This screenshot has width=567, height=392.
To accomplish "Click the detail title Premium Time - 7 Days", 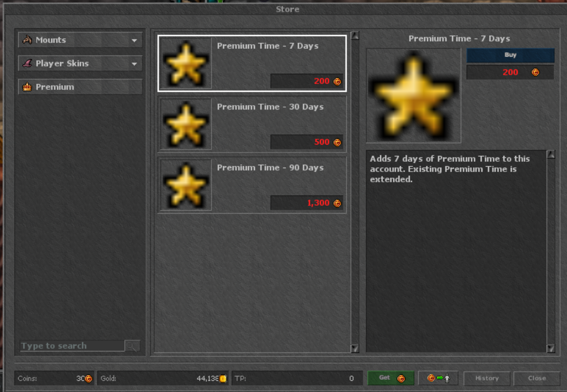I will click(459, 39).
